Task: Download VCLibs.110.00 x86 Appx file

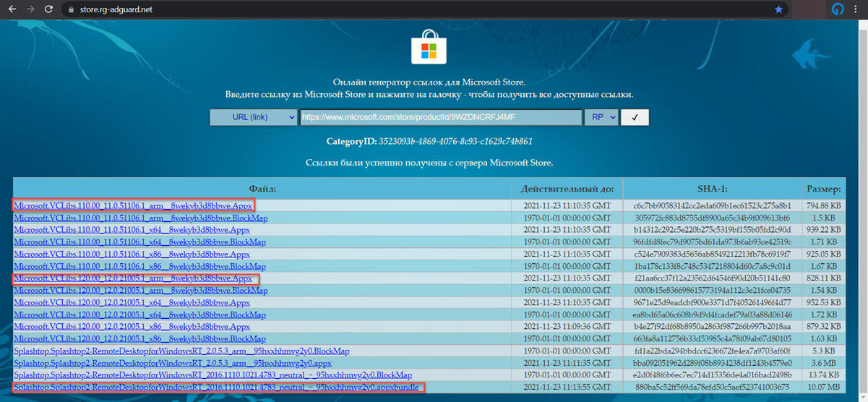Action: pyautogui.click(x=132, y=254)
